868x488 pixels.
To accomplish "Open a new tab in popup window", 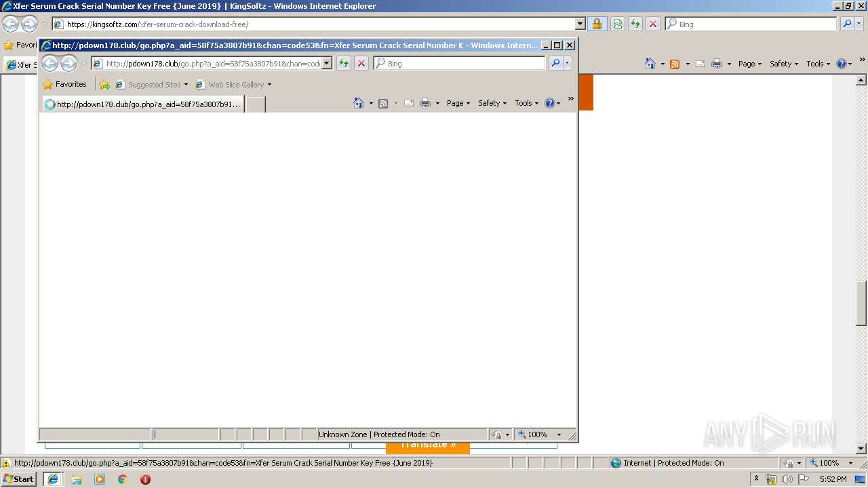I will tap(255, 104).
